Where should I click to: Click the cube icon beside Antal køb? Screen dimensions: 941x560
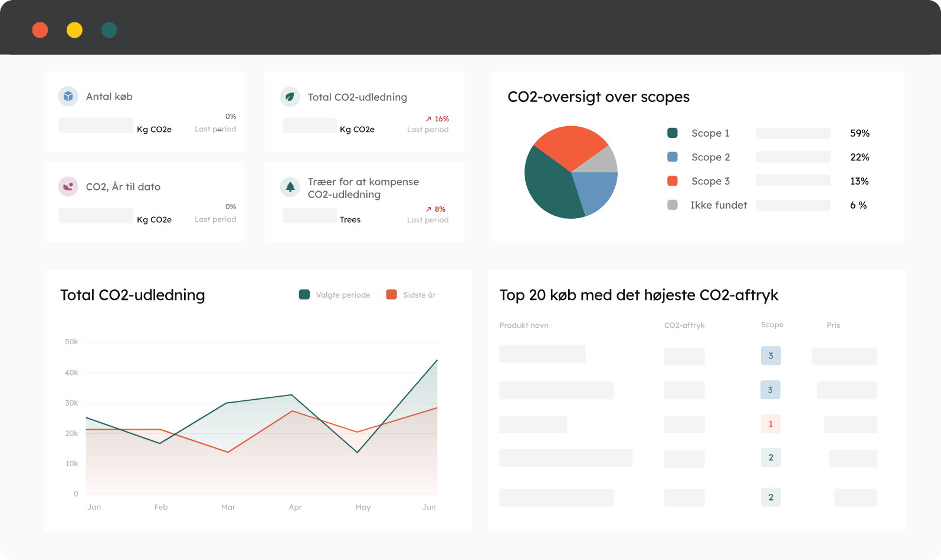point(68,96)
